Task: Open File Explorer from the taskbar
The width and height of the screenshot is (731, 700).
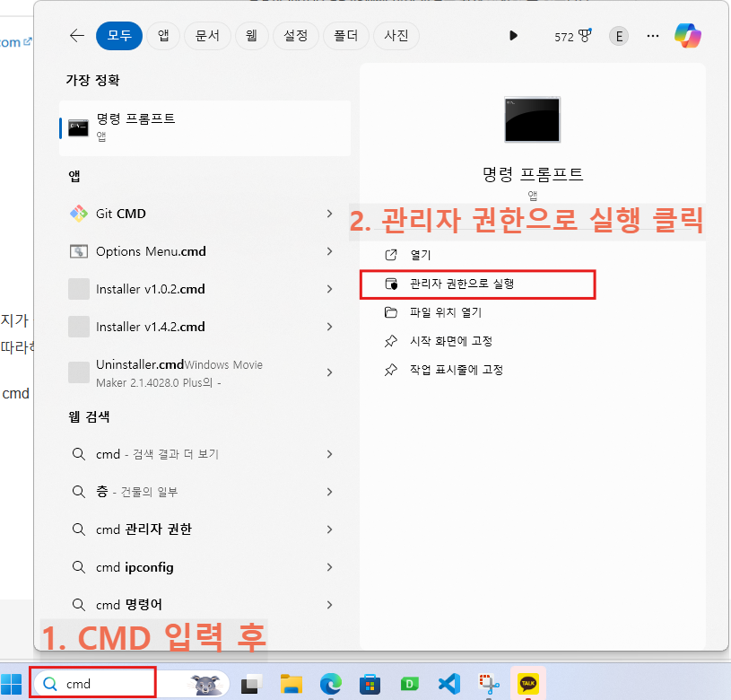Action: [291, 683]
